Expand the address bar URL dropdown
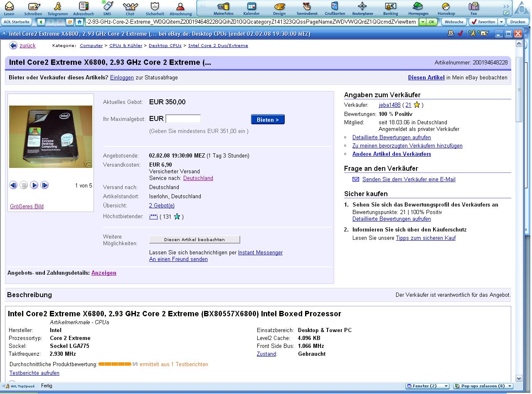 pos(422,22)
